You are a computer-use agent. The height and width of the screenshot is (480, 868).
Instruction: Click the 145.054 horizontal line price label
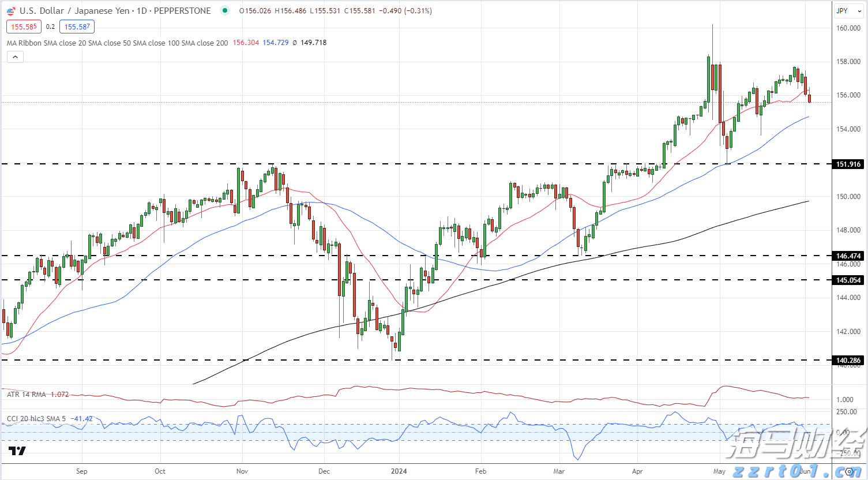pyautogui.click(x=848, y=280)
